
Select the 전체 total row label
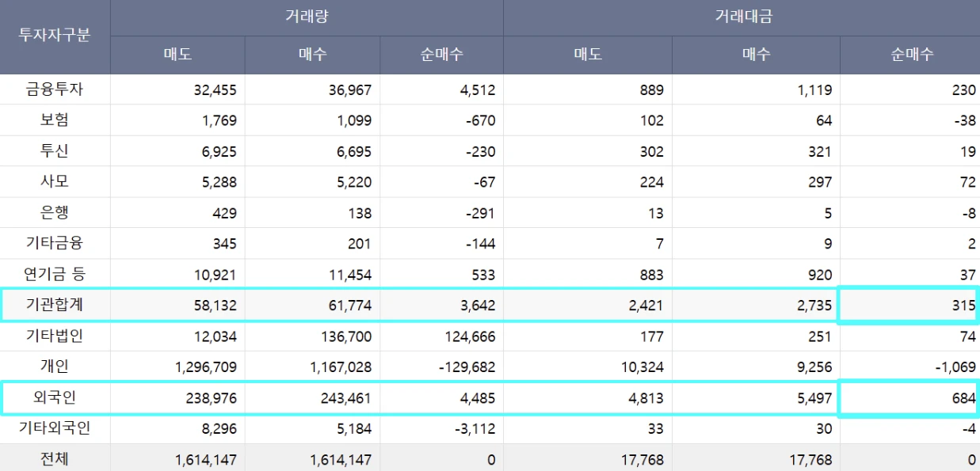coord(55,460)
